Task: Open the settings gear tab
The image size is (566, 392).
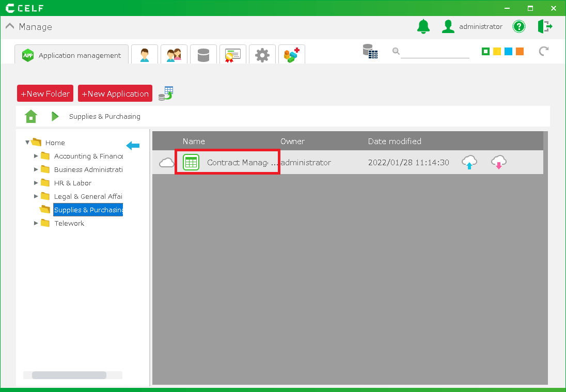Action: [x=262, y=55]
